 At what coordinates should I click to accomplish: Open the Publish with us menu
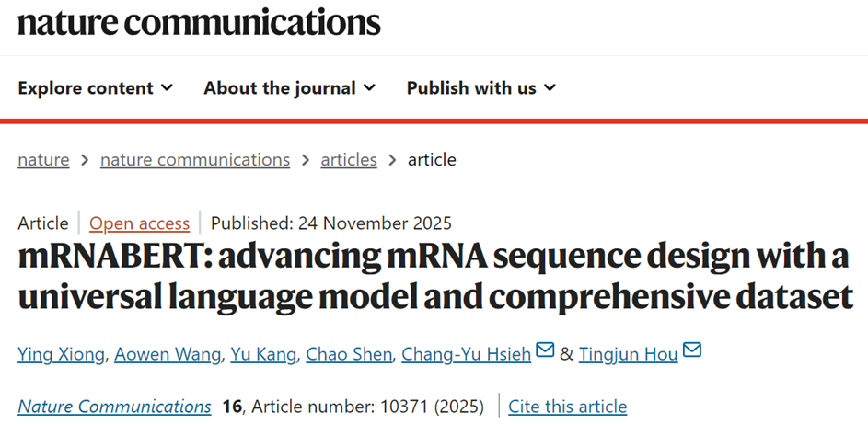[x=471, y=88]
